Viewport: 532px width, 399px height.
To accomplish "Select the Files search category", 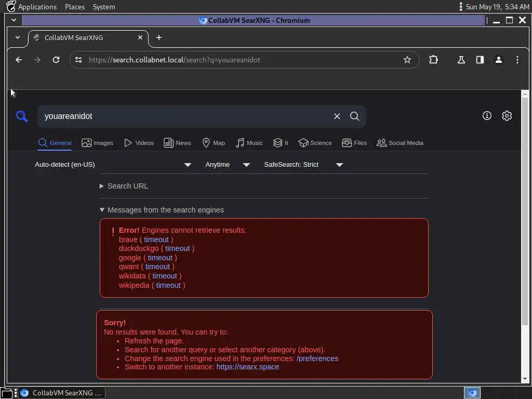I will click(x=354, y=143).
